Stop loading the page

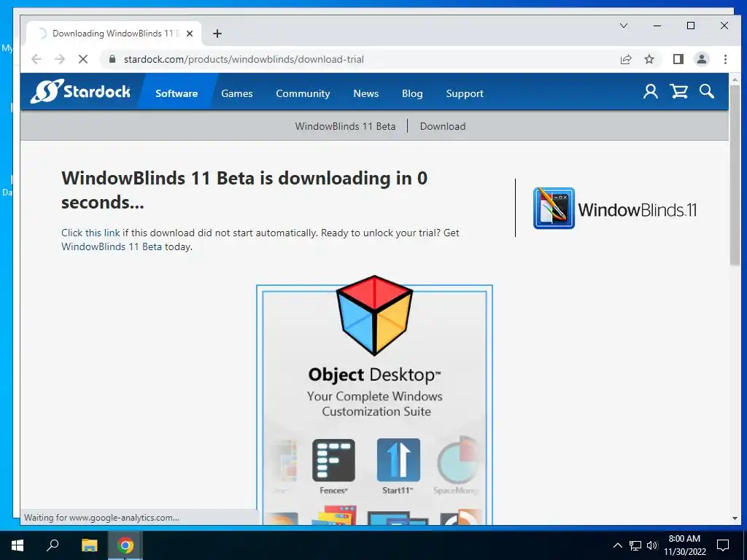[83, 59]
